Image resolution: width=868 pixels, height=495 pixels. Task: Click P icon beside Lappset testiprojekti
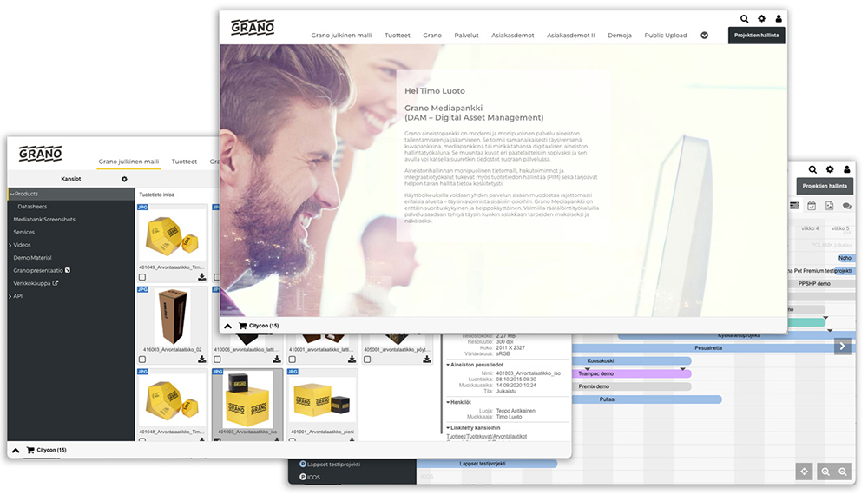click(303, 464)
